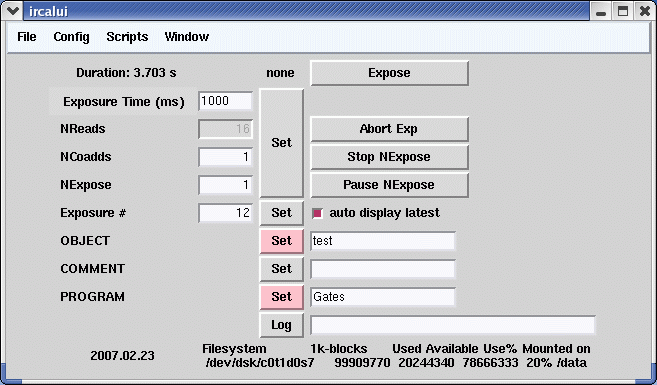The width and height of the screenshot is (657, 385).
Task: Open the Scripts menu
Action: point(127,37)
